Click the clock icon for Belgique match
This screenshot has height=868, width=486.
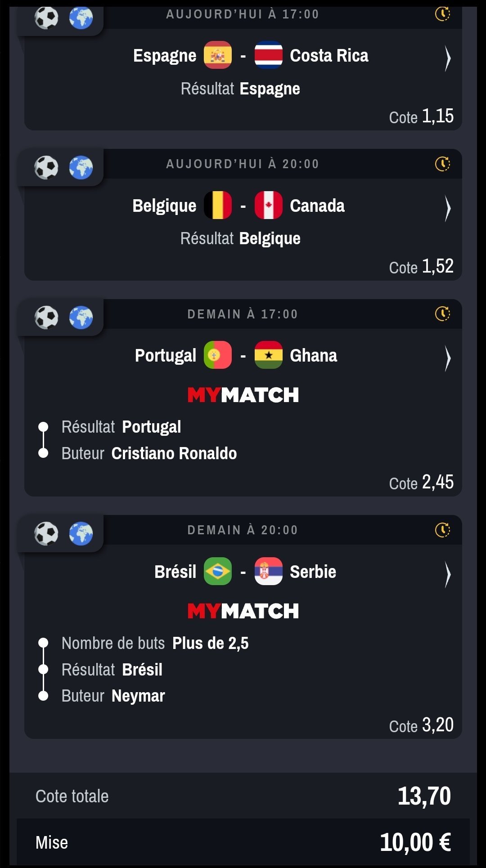(442, 164)
